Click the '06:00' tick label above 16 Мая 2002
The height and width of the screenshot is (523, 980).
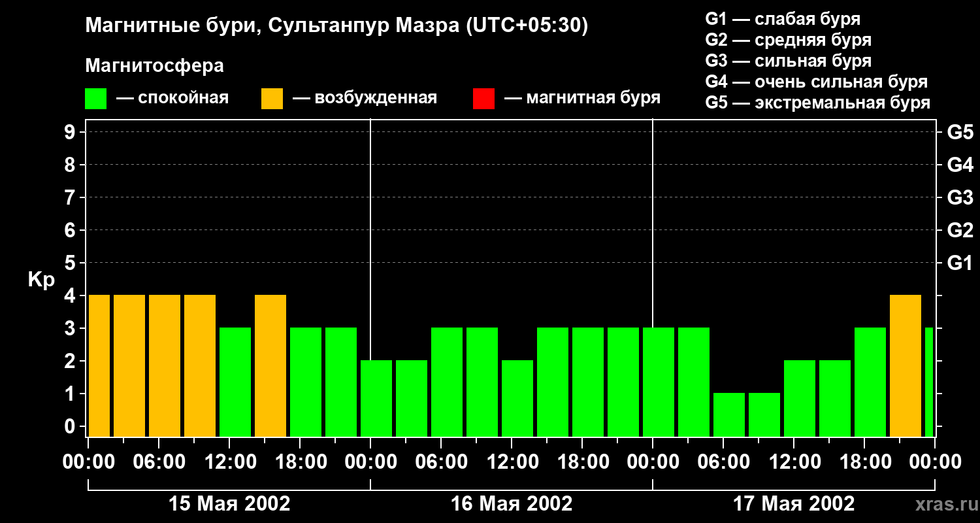pyautogui.click(x=441, y=462)
